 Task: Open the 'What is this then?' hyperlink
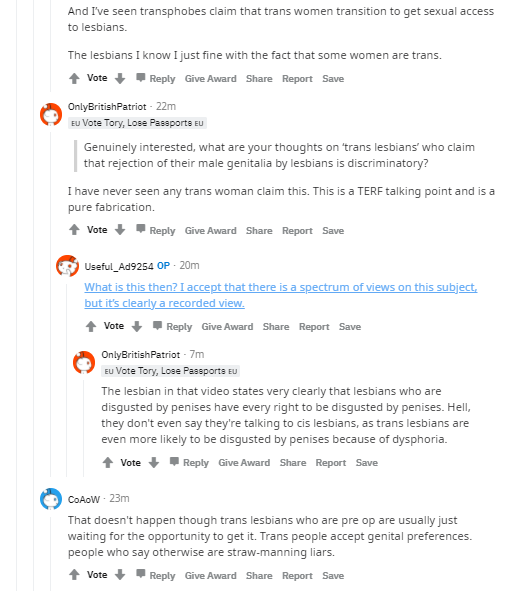pos(281,295)
